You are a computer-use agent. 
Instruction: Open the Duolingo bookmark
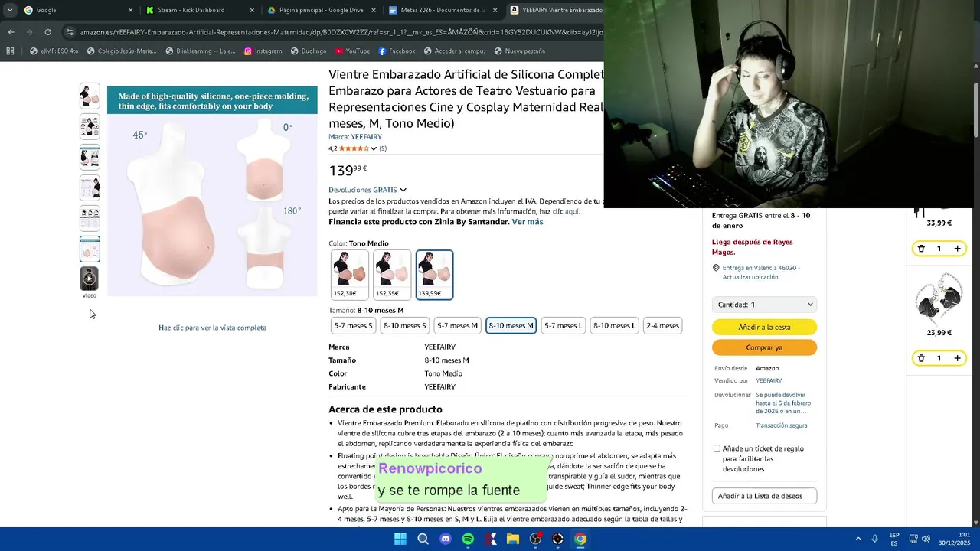coord(308,51)
